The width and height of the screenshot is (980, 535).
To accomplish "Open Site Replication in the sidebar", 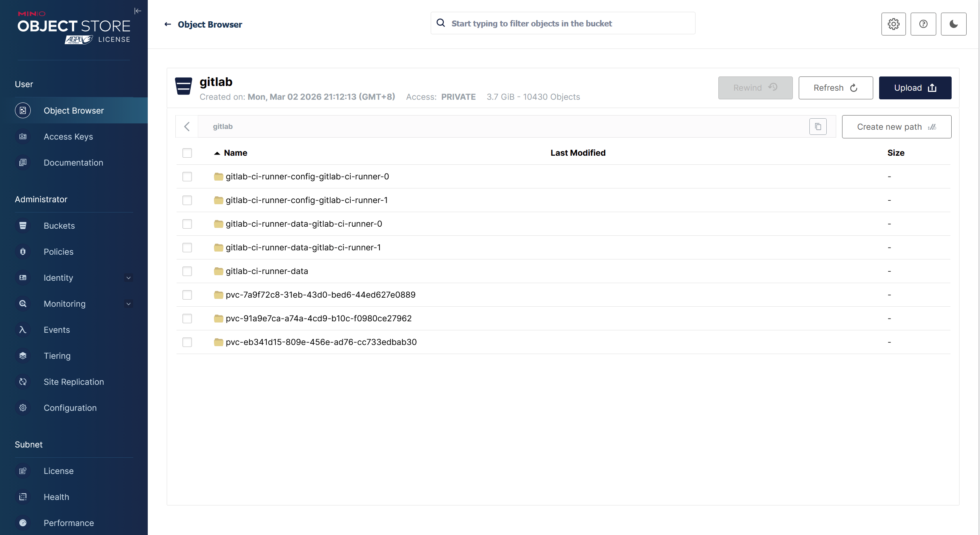I will [x=74, y=382].
